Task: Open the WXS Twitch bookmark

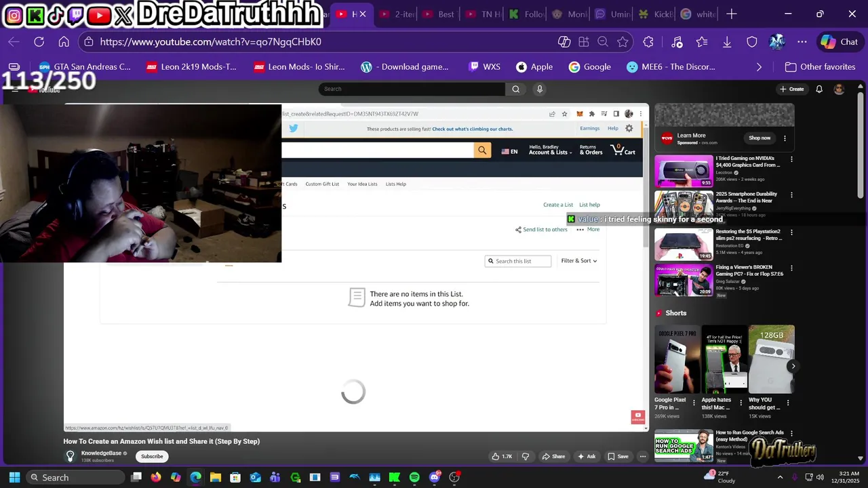Action: [484, 67]
